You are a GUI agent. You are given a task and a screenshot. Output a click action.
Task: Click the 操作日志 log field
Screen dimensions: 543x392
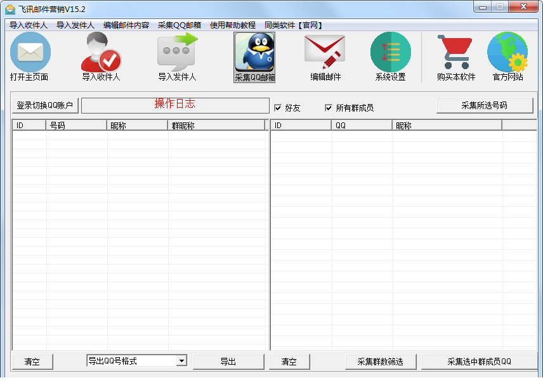(x=175, y=105)
